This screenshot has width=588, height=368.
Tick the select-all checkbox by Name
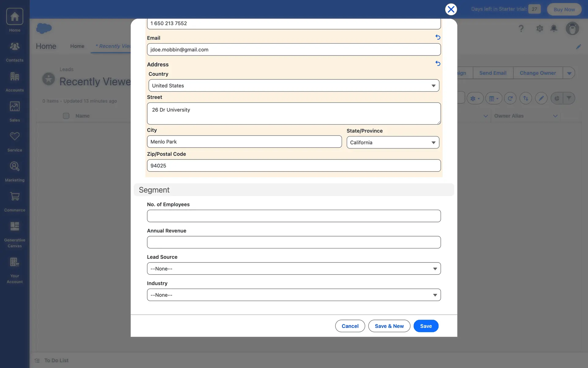point(66,116)
